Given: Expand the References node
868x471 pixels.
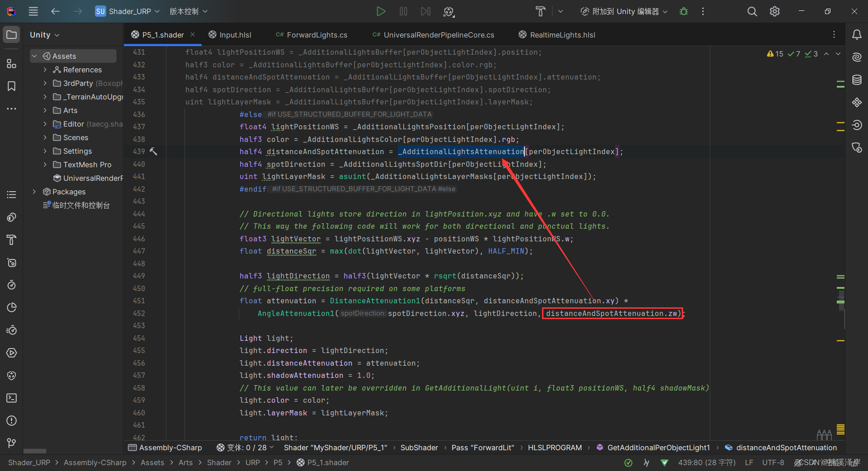Looking at the screenshot, I should [45, 70].
